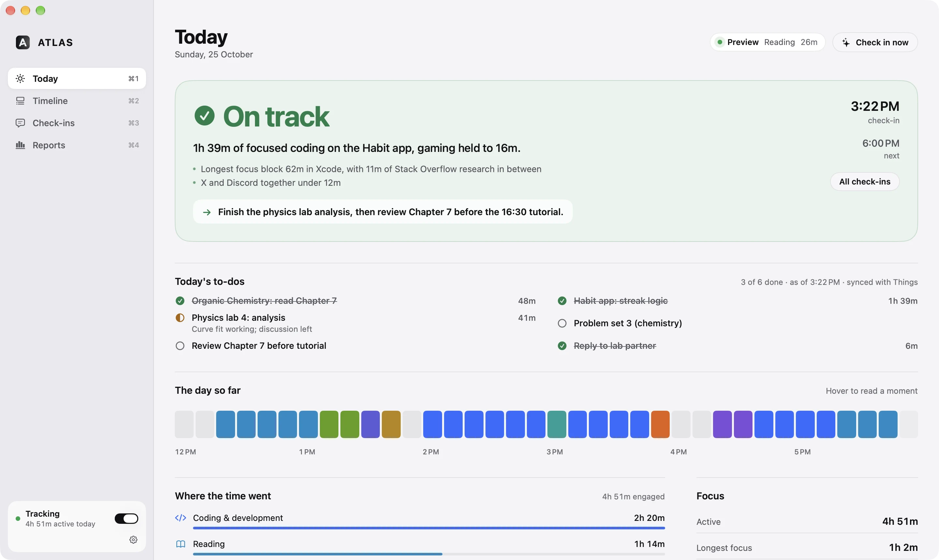The height and width of the screenshot is (560, 939).
Task: Click the Reading time progress bar
Action: click(x=429, y=554)
